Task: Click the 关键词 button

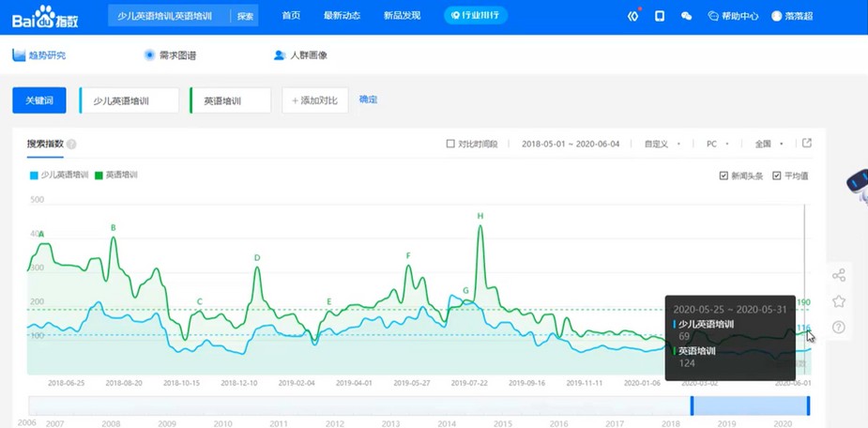Action: tap(39, 100)
